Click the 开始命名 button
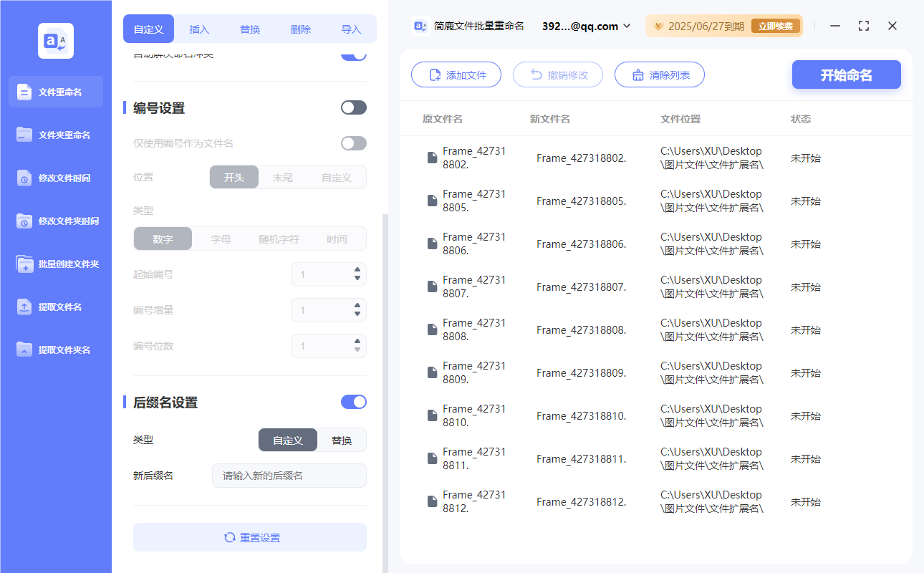 [846, 74]
